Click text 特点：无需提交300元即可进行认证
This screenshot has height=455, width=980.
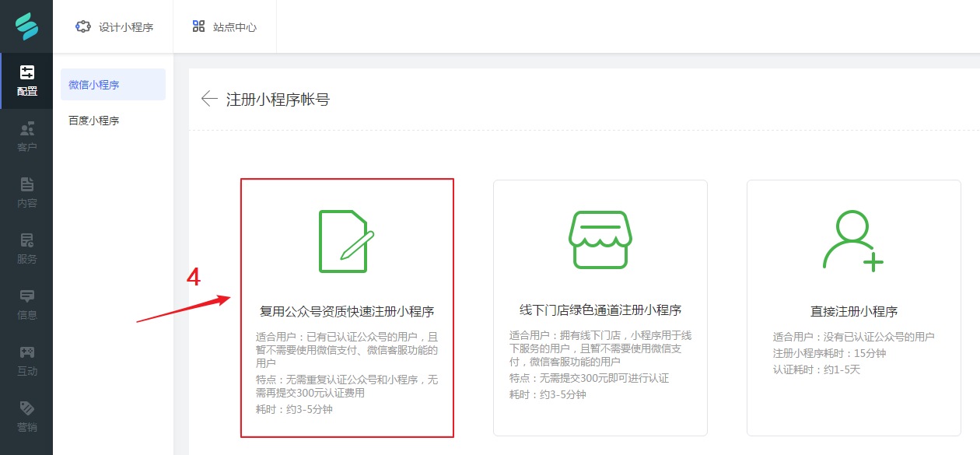589,378
